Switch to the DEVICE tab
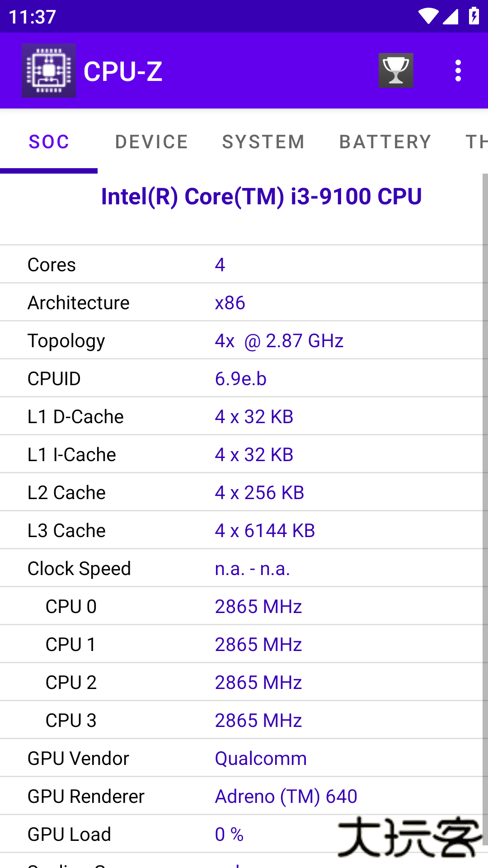The height and width of the screenshot is (868, 488). [x=151, y=142]
